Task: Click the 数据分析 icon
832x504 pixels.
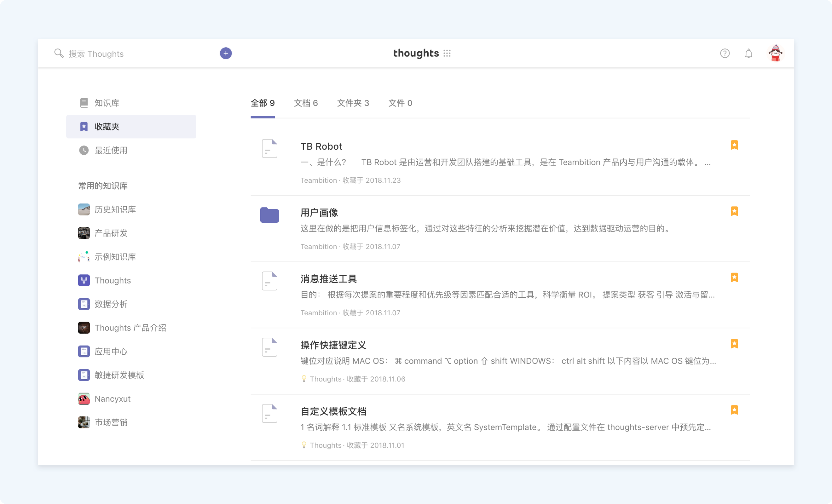Action: pyautogui.click(x=84, y=304)
